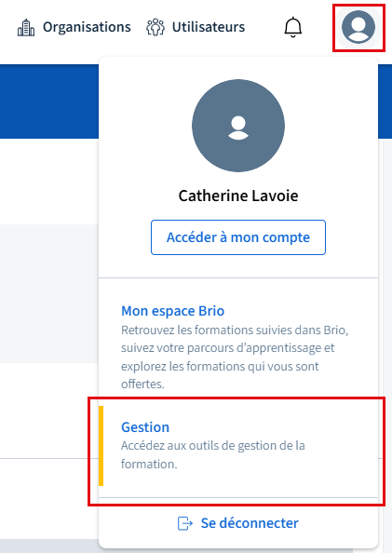Image resolution: width=392 pixels, height=553 pixels.
Task: Click the blue header banner
Action: 49,101
